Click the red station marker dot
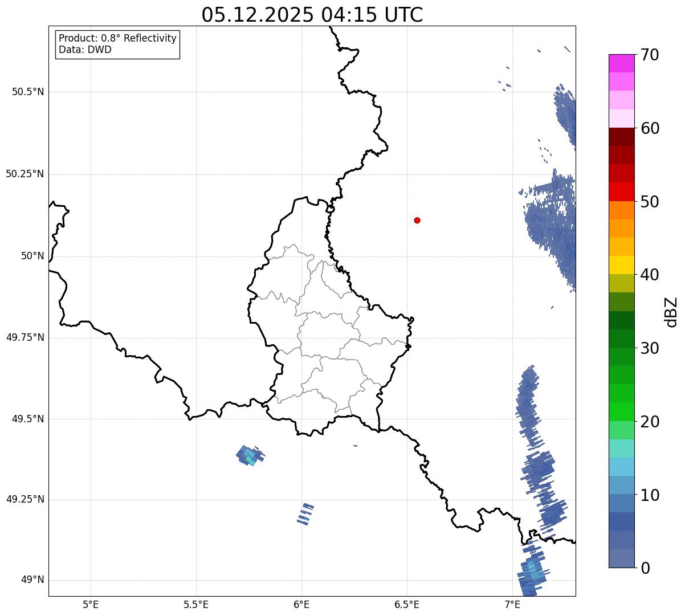 417,220
